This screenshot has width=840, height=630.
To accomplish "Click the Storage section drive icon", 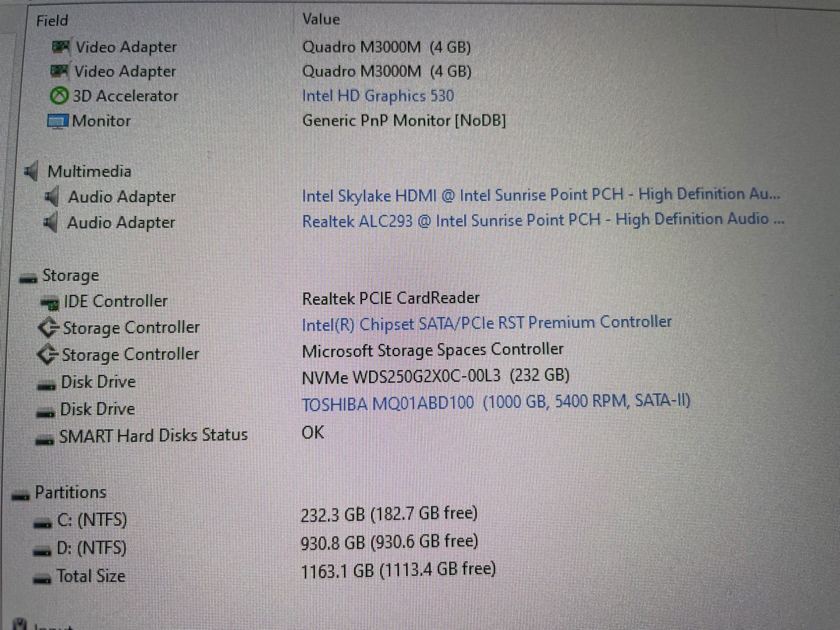I will pyautogui.click(x=29, y=279).
